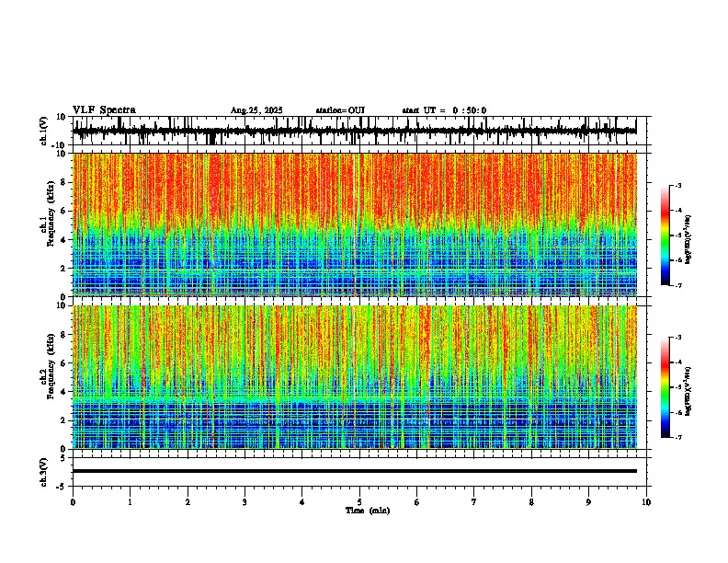Viewport: 728px width, 563px height.
Task: Click the "ch.1(V)" axis label
Action: (x=44, y=131)
